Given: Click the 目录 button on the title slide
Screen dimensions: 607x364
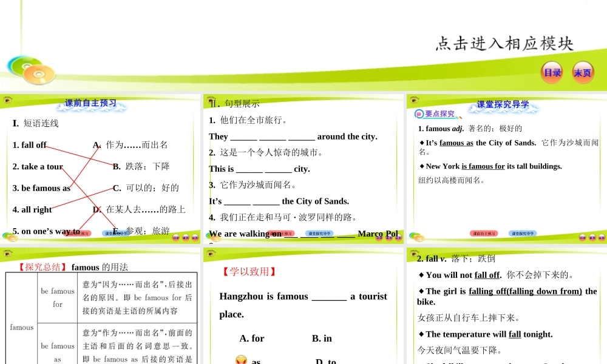Looking at the screenshot, I should point(552,72).
